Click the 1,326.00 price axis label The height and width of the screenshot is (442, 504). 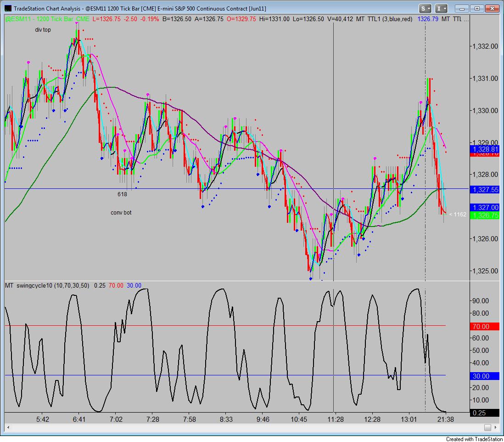[x=485, y=239]
